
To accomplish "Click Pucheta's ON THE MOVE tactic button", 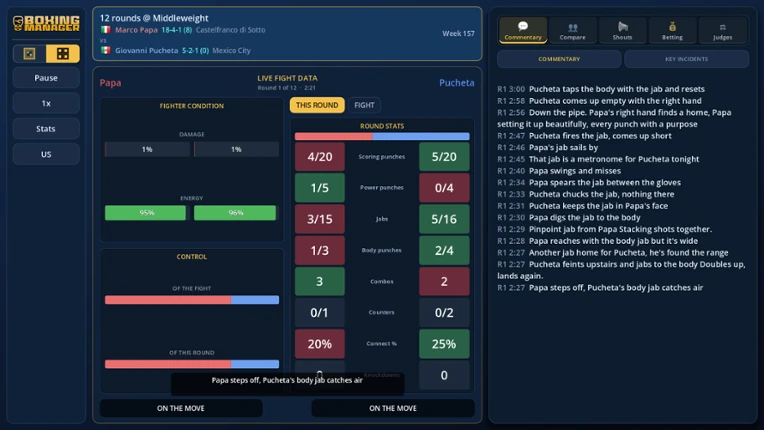I will point(393,408).
